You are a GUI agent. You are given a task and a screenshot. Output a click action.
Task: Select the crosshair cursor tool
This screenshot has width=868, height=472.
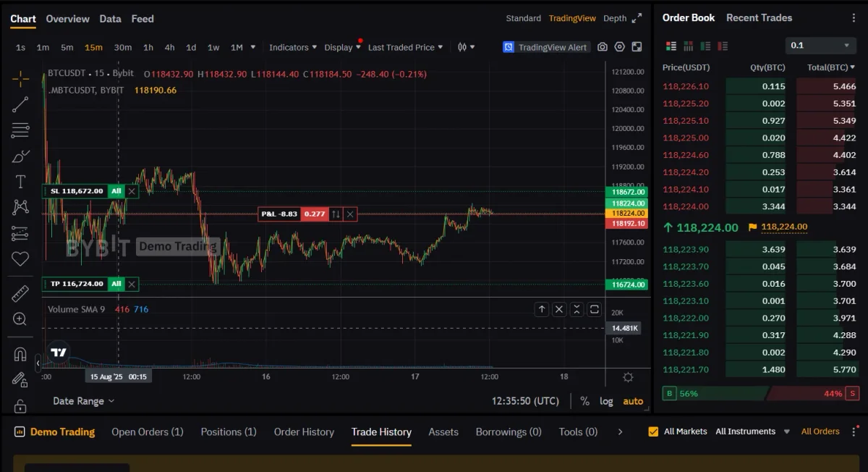pos(20,78)
